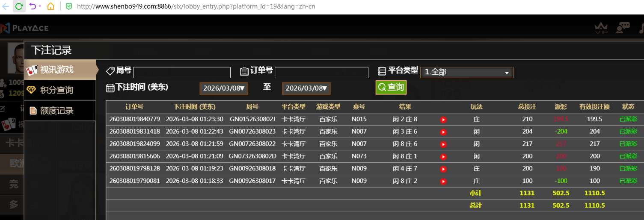
Task: Select the 视讯游戏 tab
Action: click(60, 70)
